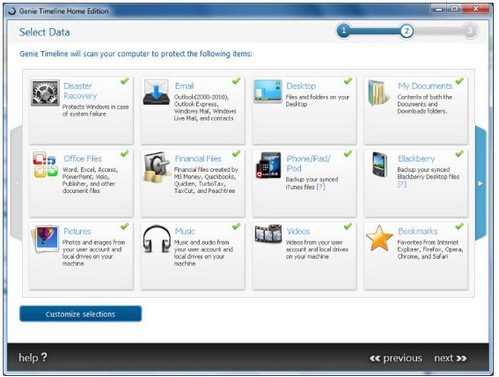Screen dimensions: 499x377
Task: Click the iPhone/iPad/iPod title text
Action: (308, 163)
